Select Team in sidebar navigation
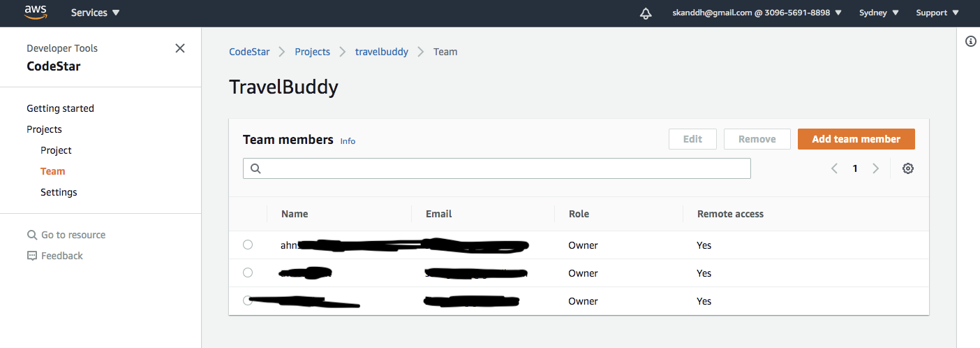The height and width of the screenshot is (348, 980). point(52,171)
